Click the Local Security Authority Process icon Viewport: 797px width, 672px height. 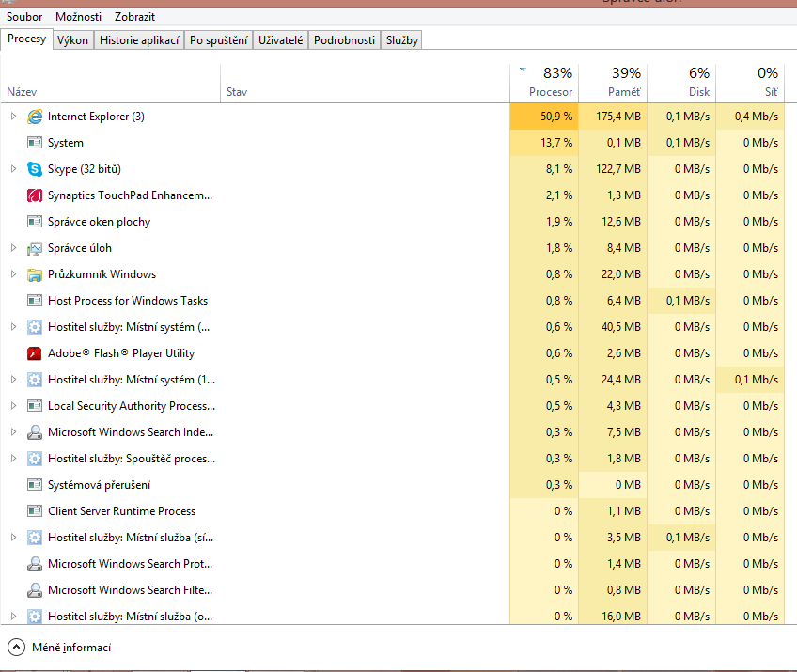pyautogui.click(x=35, y=406)
